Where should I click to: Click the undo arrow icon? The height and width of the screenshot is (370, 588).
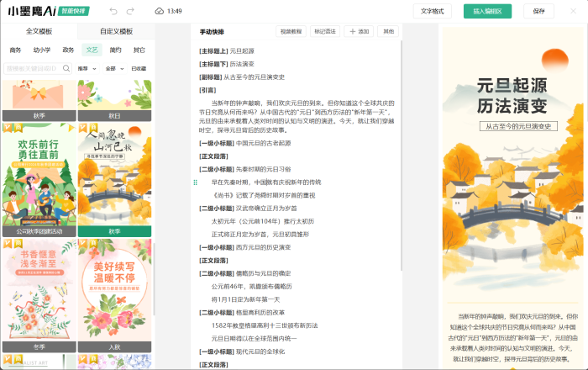pyautogui.click(x=112, y=11)
